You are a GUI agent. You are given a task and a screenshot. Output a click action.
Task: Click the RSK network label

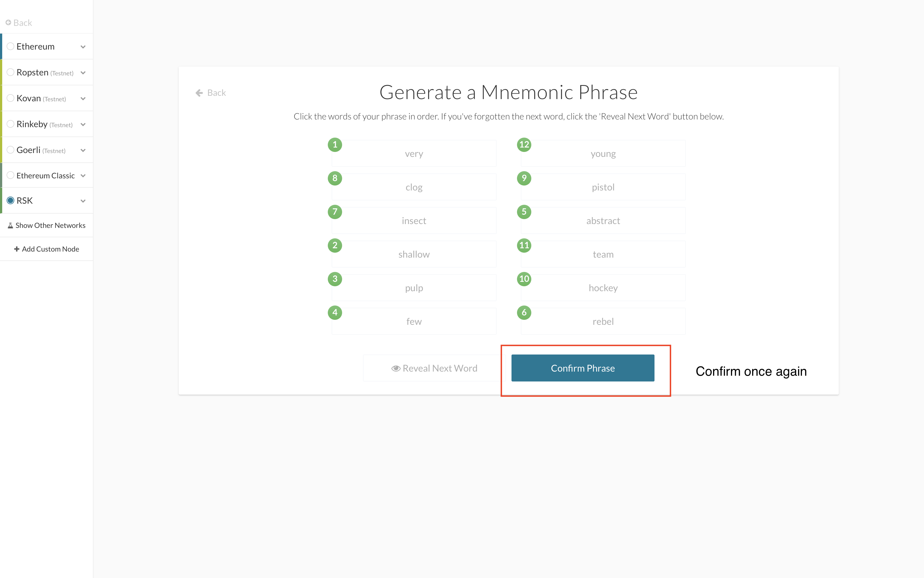pyautogui.click(x=24, y=201)
